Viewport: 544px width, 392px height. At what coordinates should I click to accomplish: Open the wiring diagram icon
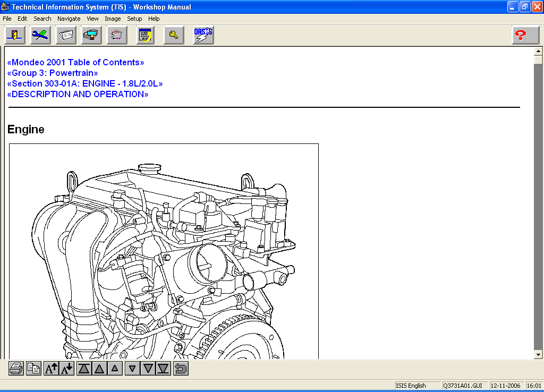(117, 35)
